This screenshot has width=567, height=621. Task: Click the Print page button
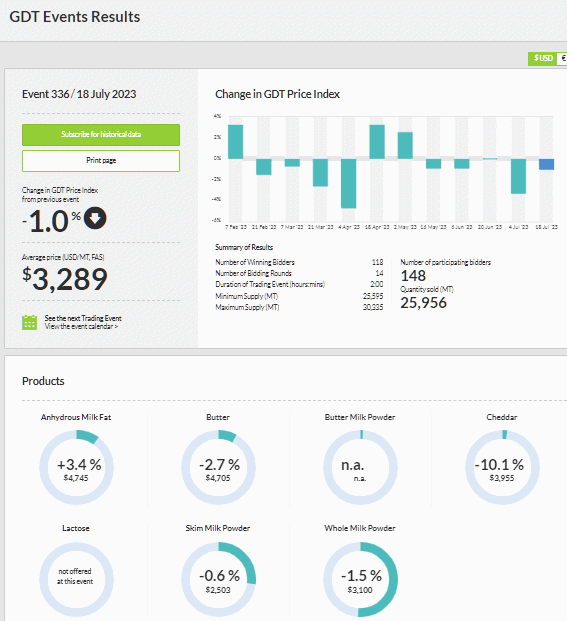click(x=101, y=160)
